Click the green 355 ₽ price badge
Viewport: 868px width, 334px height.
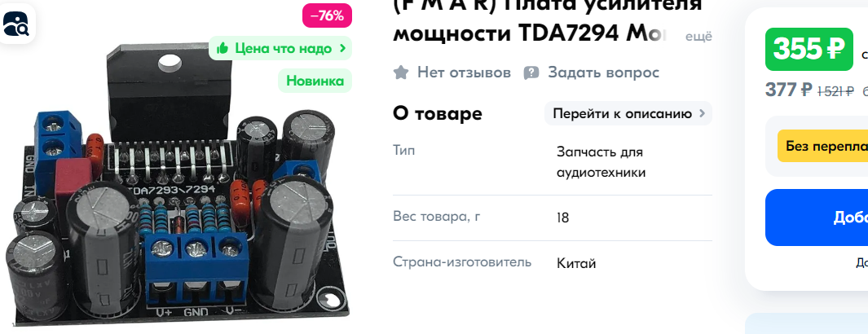pos(809,49)
